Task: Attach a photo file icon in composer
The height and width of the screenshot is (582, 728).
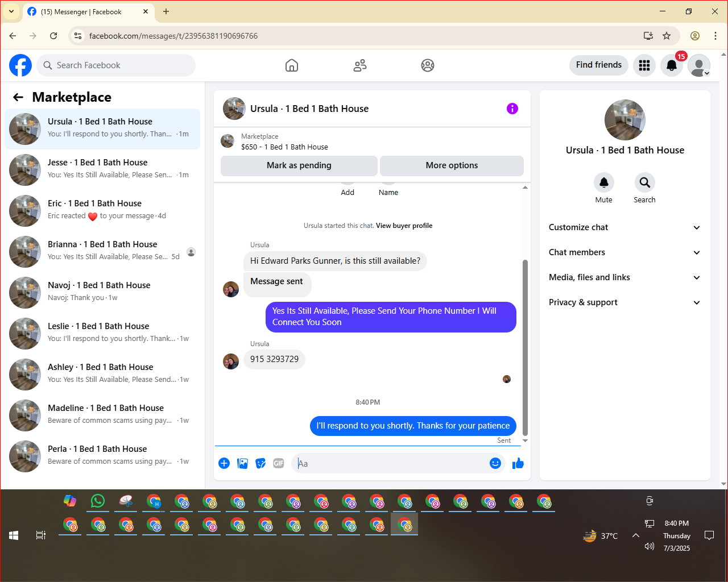Action: [242, 463]
